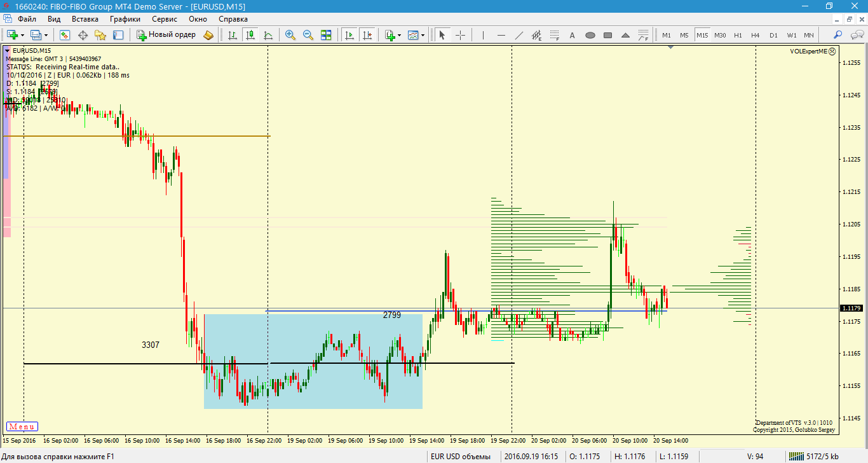Select the Fibonacci Retracement tool
868x463 pixels.
point(555,35)
